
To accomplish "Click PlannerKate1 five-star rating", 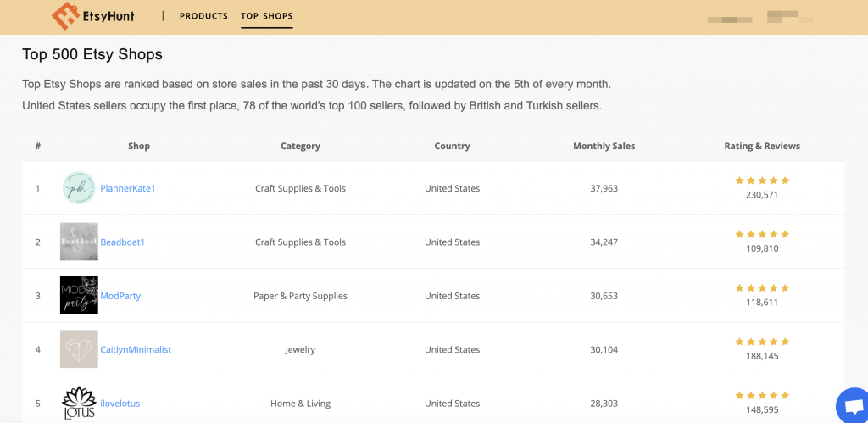I will point(761,181).
